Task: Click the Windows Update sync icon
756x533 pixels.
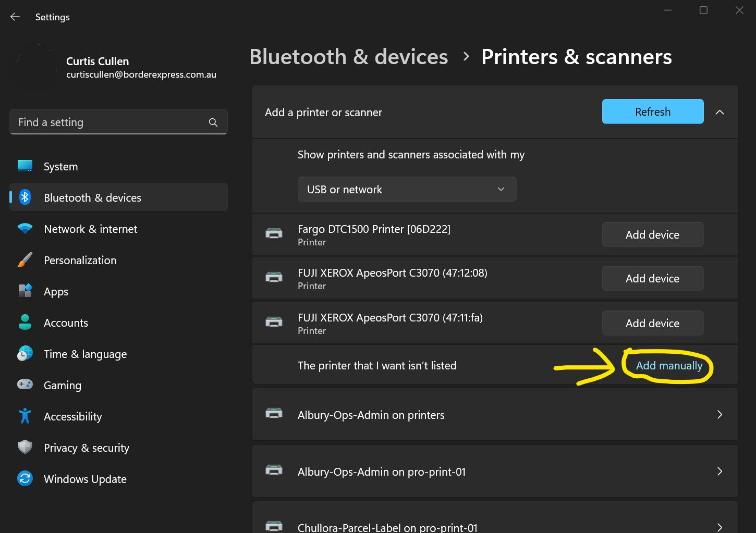Action: click(x=25, y=478)
